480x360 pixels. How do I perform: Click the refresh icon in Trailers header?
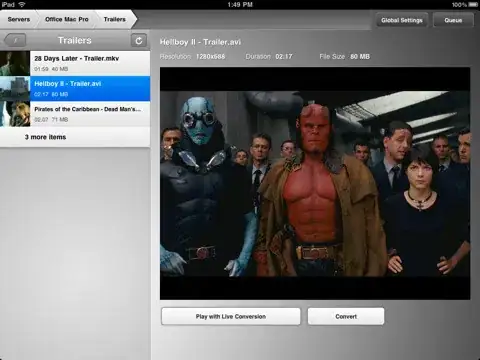(x=139, y=41)
